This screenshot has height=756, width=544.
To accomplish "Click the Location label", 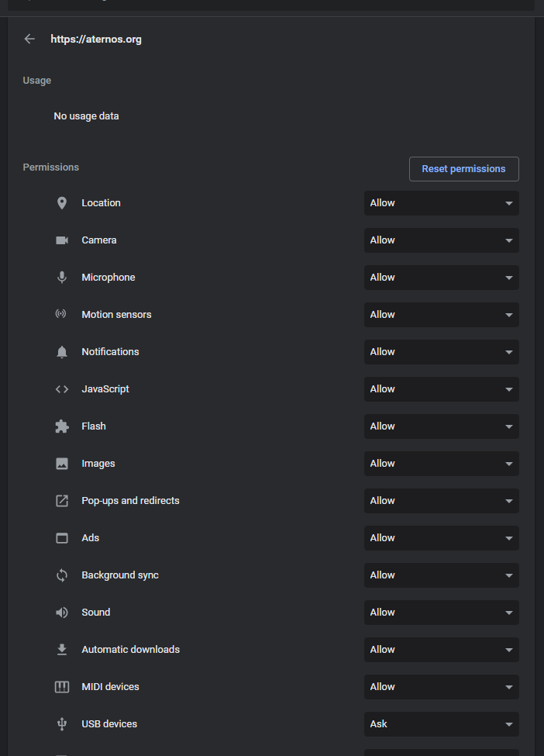I will (x=101, y=203).
